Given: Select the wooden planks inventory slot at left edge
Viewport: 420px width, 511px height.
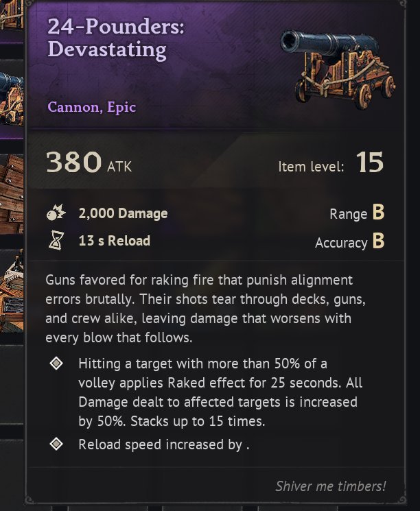Looking at the screenshot, I should point(12,195).
